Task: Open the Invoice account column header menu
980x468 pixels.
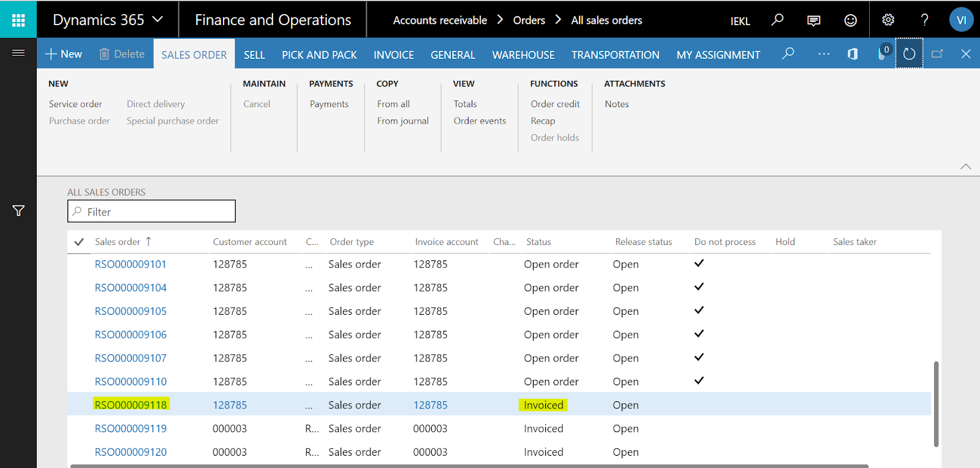Action: click(447, 242)
